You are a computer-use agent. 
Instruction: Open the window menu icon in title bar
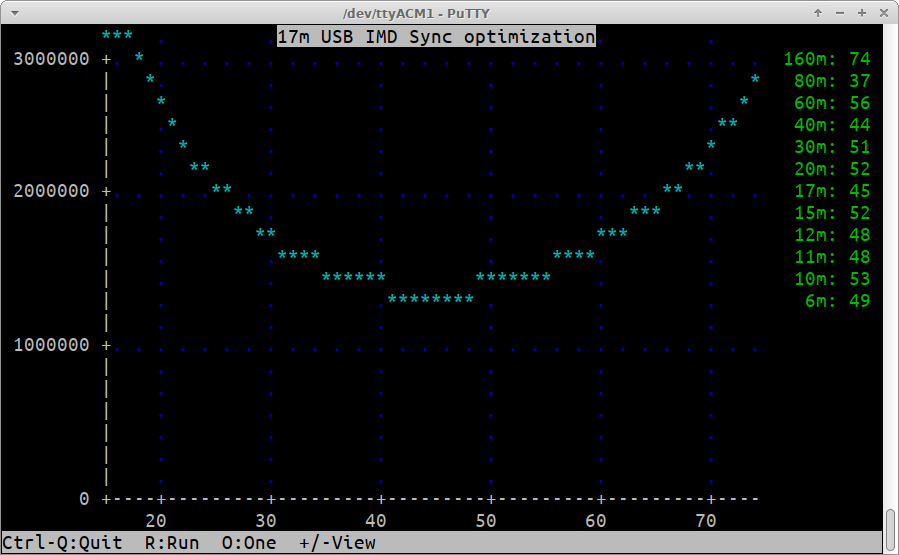[13, 12]
